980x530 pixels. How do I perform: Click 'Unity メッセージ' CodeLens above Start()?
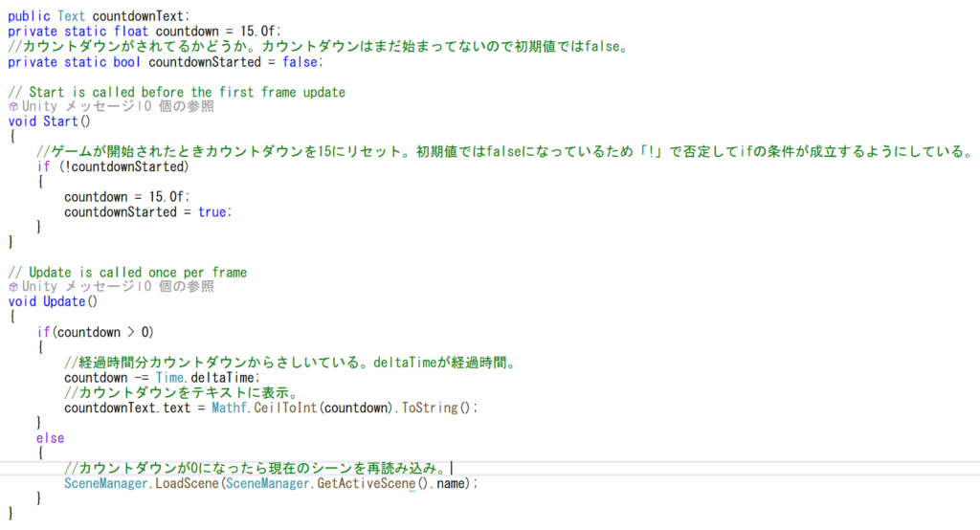78,106
